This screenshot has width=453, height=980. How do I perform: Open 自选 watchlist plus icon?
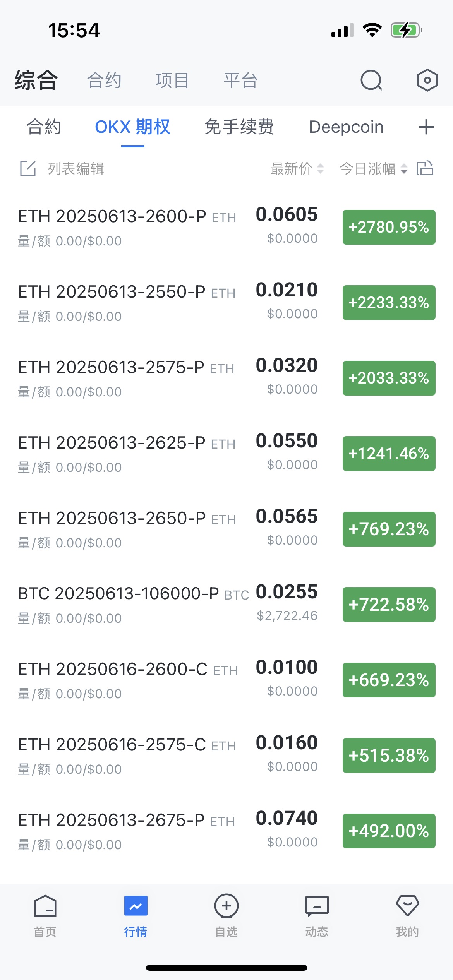pos(226,906)
